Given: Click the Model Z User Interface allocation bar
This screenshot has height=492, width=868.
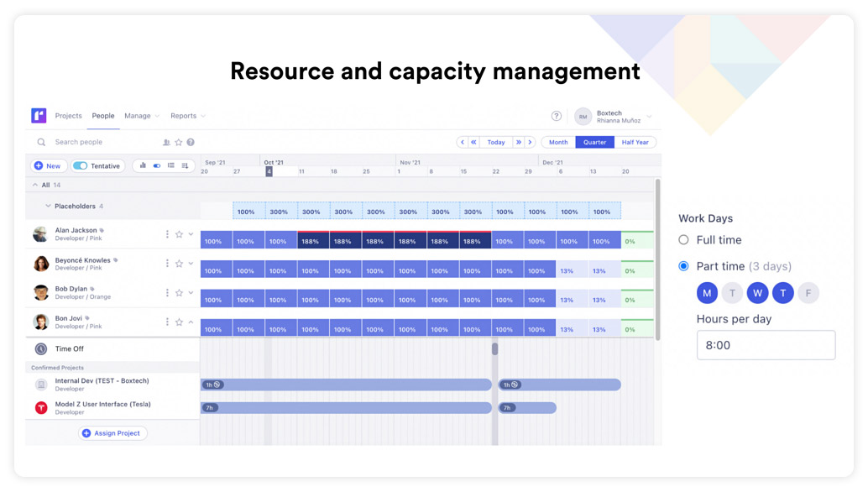Looking at the screenshot, I should 346,408.
